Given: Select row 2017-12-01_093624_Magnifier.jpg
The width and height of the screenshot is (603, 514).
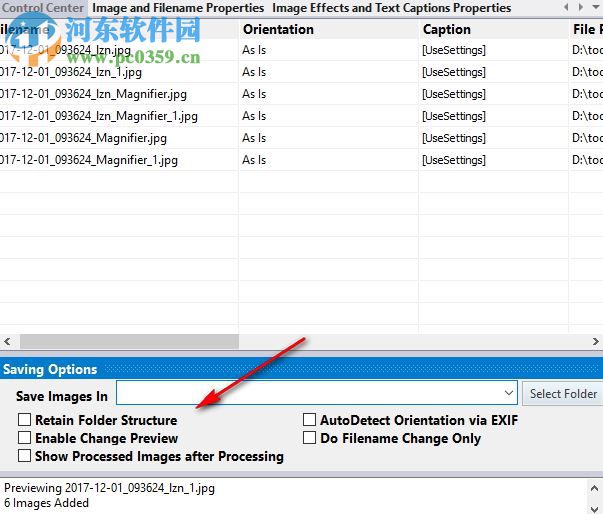Looking at the screenshot, I should (x=302, y=138).
